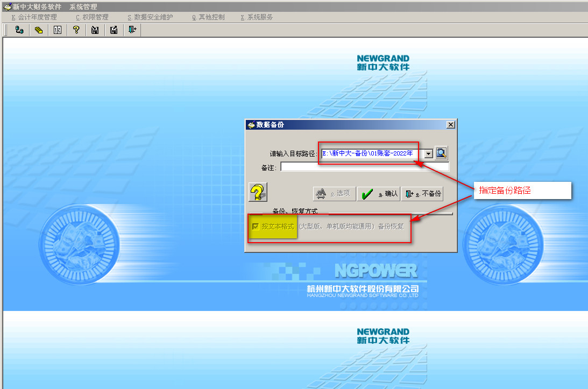Toggle the 按文本格式 backup checkbox
The height and width of the screenshot is (389, 588).
256,227
